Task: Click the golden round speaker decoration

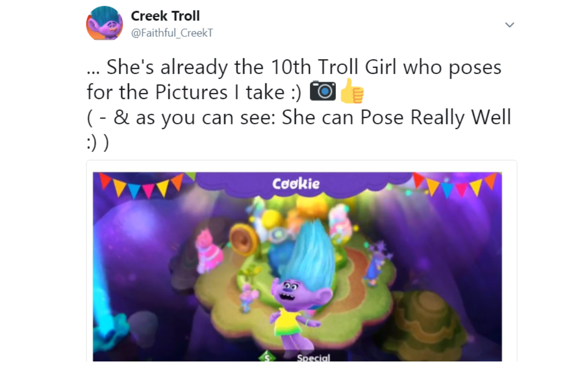Action: point(243,240)
